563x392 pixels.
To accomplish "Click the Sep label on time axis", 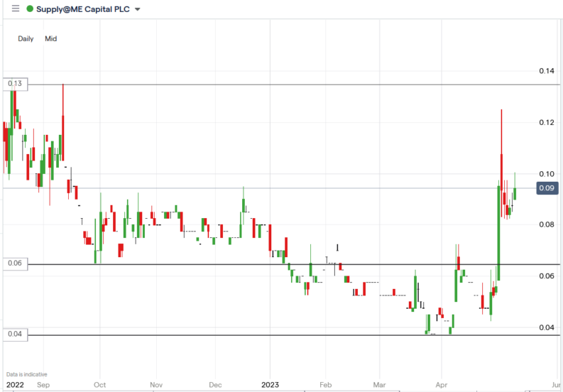I will point(43,385).
